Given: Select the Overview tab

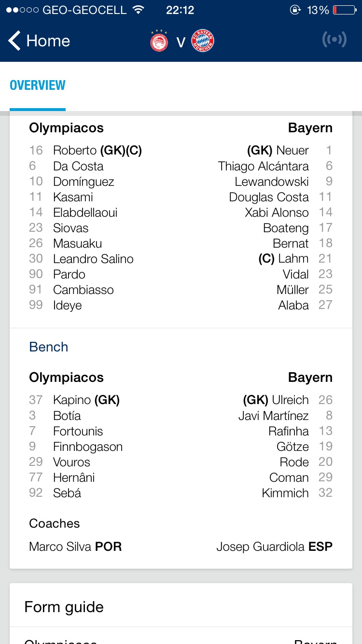Looking at the screenshot, I should pos(38,85).
